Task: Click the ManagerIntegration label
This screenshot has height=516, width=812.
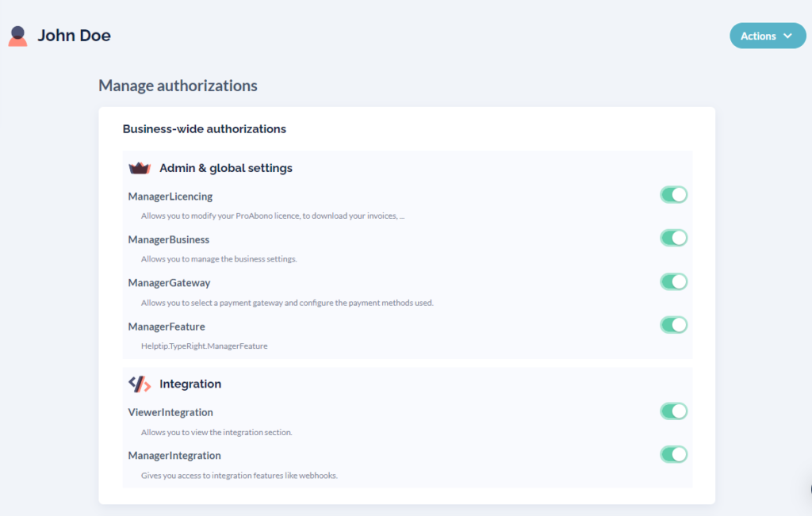Action: pyautogui.click(x=174, y=456)
